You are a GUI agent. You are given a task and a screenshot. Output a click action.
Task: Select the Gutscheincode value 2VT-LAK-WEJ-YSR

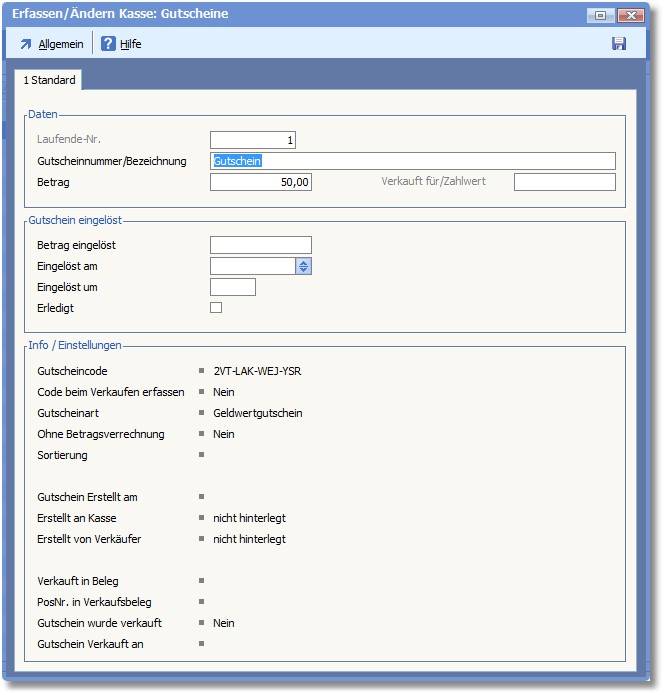pos(257,371)
